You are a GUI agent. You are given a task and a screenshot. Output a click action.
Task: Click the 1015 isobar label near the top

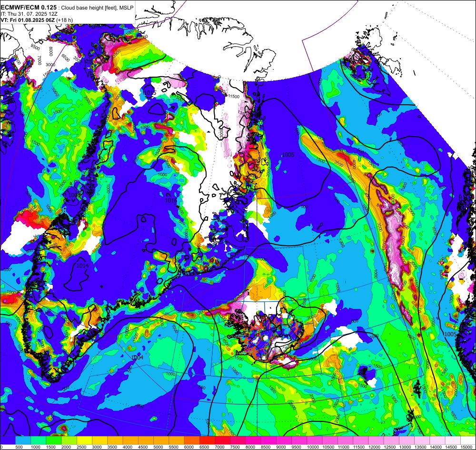(x=150, y=92)
